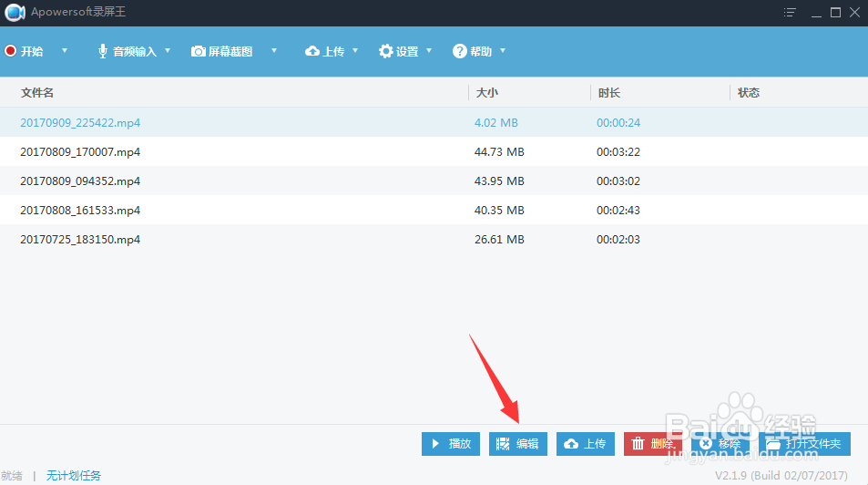Image resolution: width=868 pixels, height=485 pixels.
Task: Click the 00:02:03 duration cell
Action: (618, 240)
